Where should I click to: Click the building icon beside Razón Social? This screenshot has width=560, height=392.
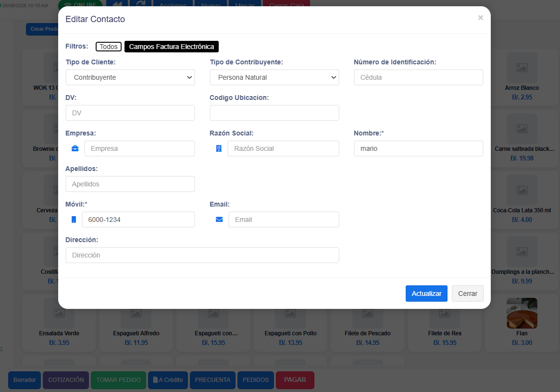point(219,148)
